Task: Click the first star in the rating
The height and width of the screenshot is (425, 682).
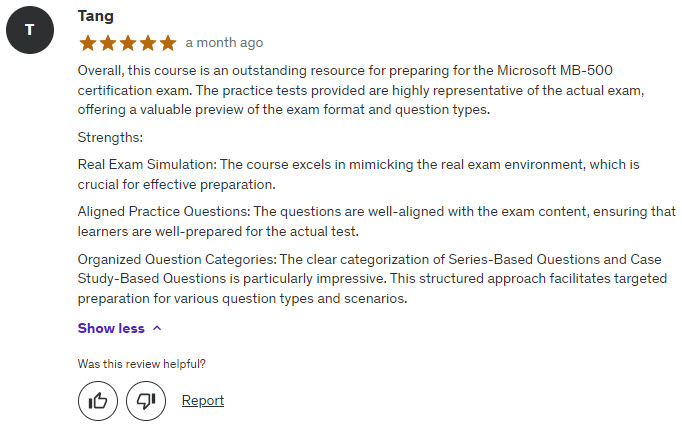Action: click(x=88, y=43)
